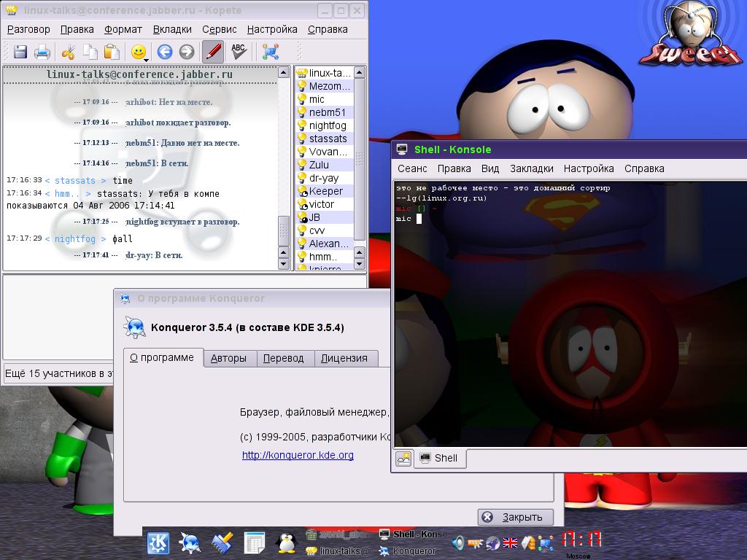This screenshot has height=560, width=747.
Task: Toggle the red pencil formatting button
Action: [213, 52]
